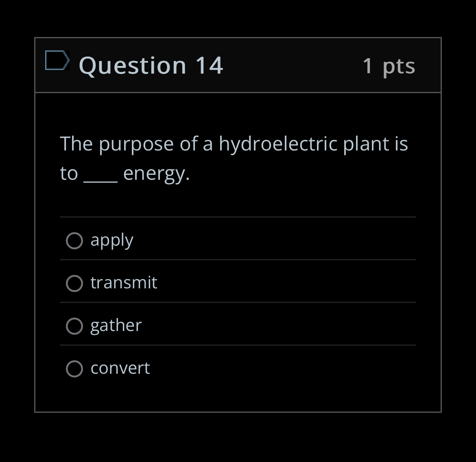Click the divider below the 'transmit' option
The image size is (476, 462).
tap(238, 302)
